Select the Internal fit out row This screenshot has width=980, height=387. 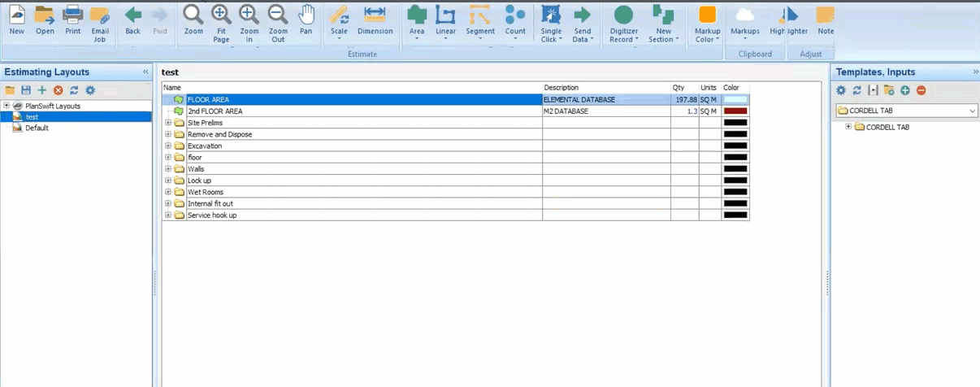[x=455, y=203]
